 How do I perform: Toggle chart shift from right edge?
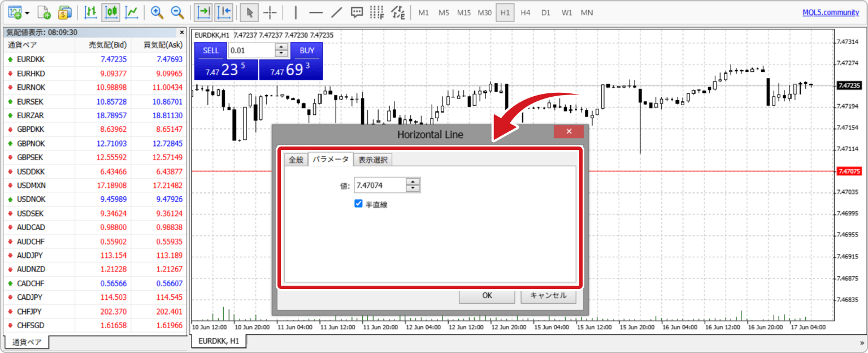pos(224,12)
